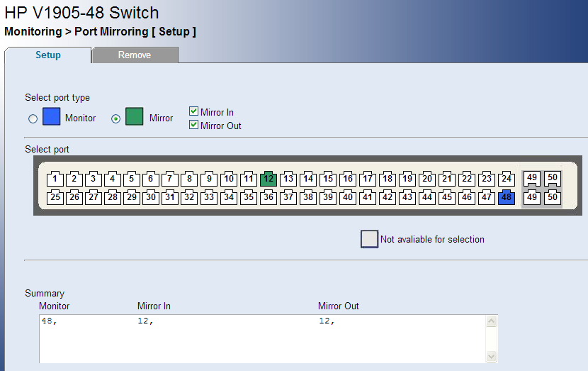
Task: Select port 40 icon
Action: [348, 197]
